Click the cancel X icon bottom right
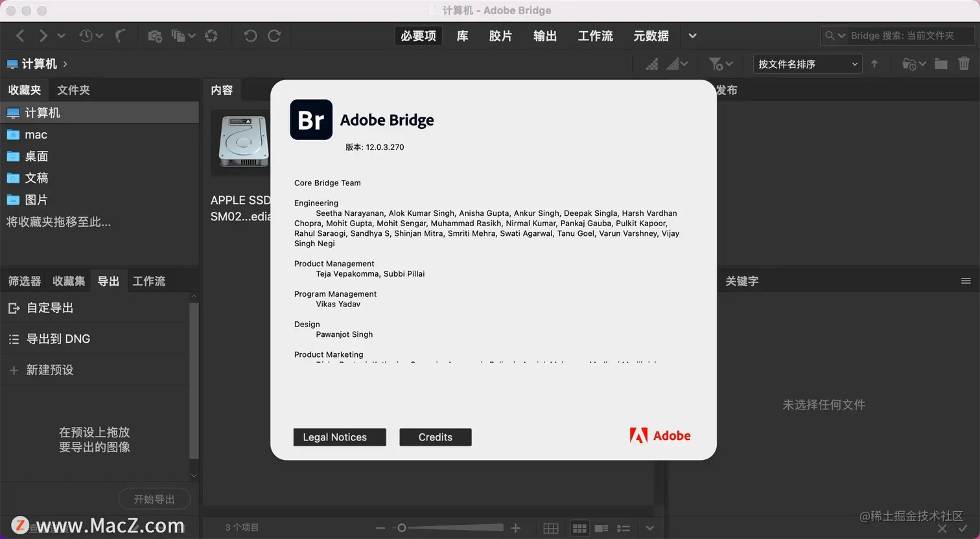980x539 pixels. pos(942,529)
